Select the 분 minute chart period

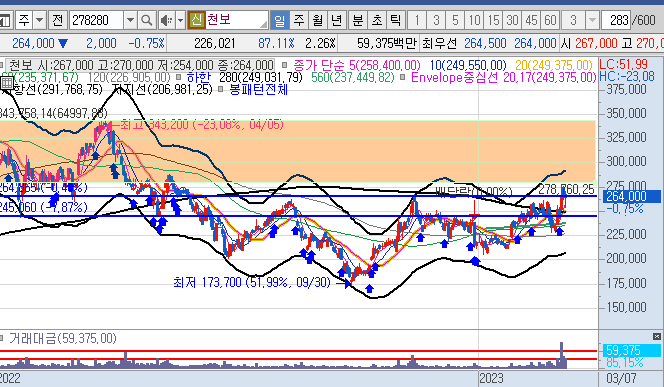click(x=358, y=20)
